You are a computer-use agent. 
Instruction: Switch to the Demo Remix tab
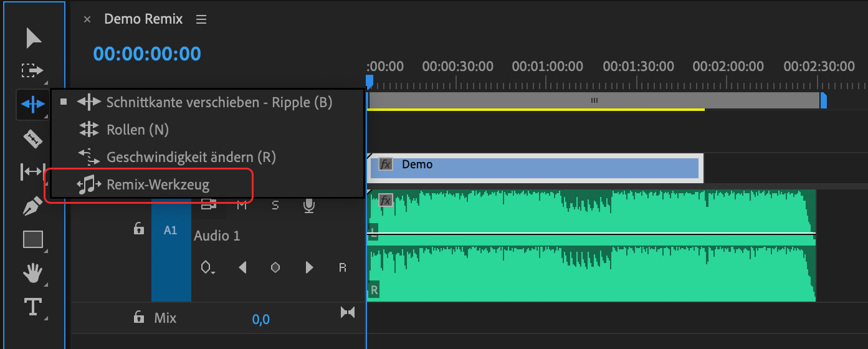click(x=143, y=19)
